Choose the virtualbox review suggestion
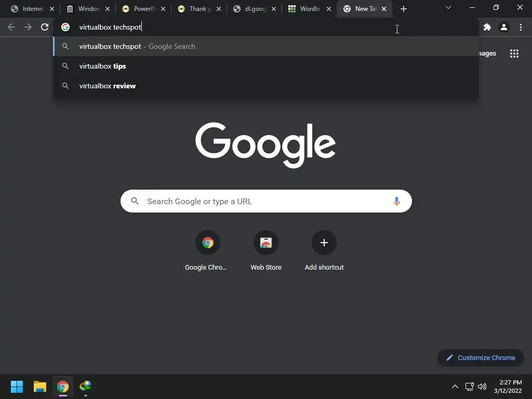Screen dimensions: 532x399 (x=266, y=86)
